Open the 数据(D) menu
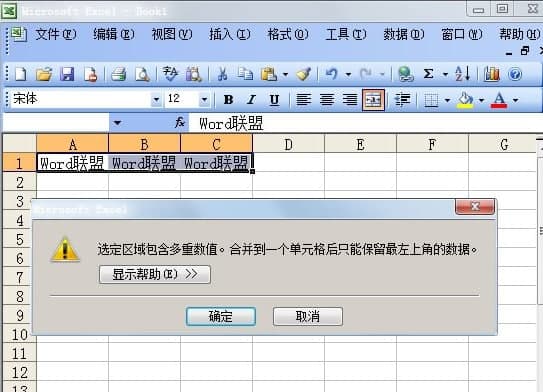The height and width of the screenshot is (392, 543). 404,34
